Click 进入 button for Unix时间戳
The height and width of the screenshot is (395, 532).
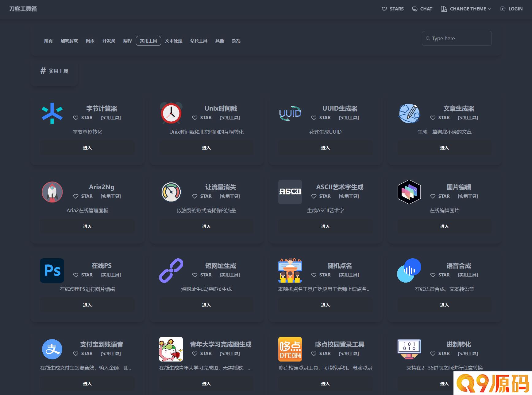tap(206, 148)
